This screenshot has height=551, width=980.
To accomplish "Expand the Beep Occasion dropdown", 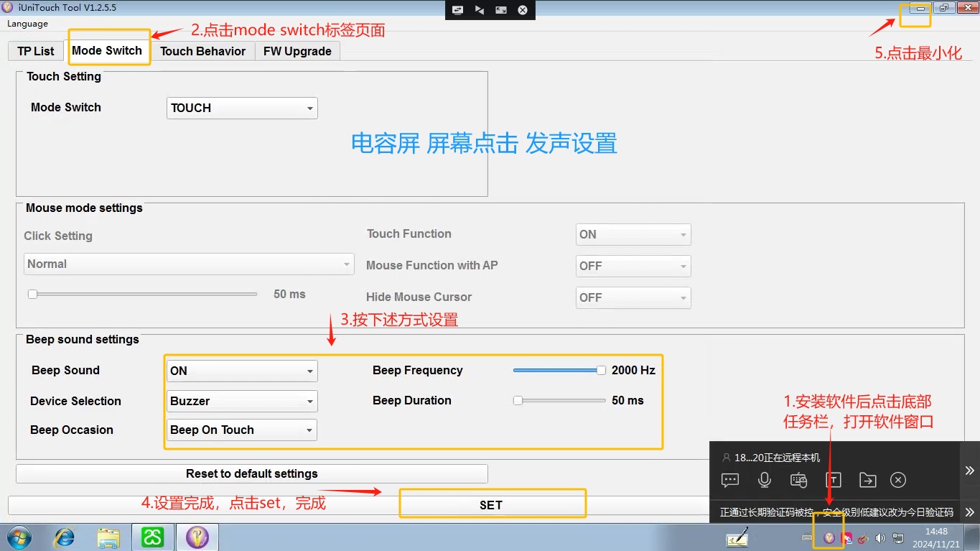I will [x=242, y=430].
